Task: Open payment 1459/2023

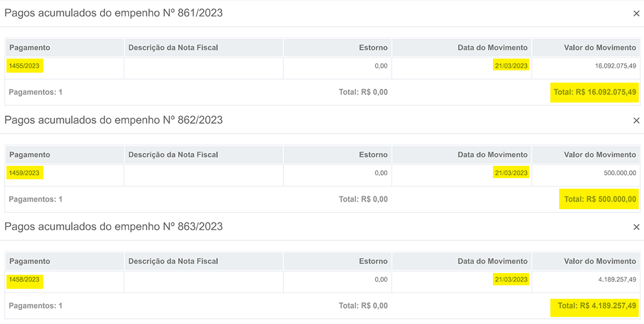Action: (x=24, y=173)
